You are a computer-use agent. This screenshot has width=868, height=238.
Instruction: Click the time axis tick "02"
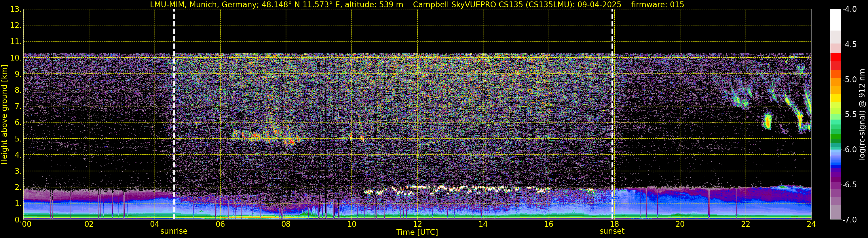point(89,224)
